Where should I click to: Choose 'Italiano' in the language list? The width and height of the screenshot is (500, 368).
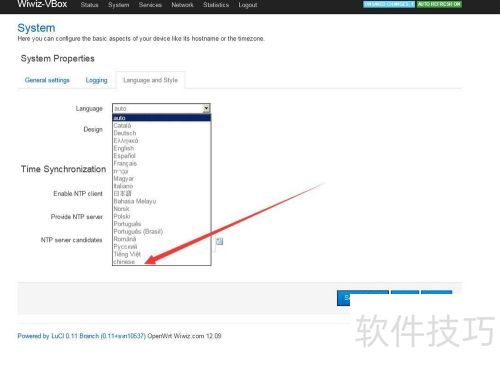[162, 186]
